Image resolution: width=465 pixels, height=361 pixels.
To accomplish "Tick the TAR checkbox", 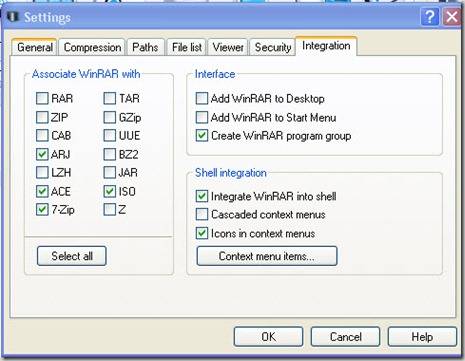I will 110,99.
